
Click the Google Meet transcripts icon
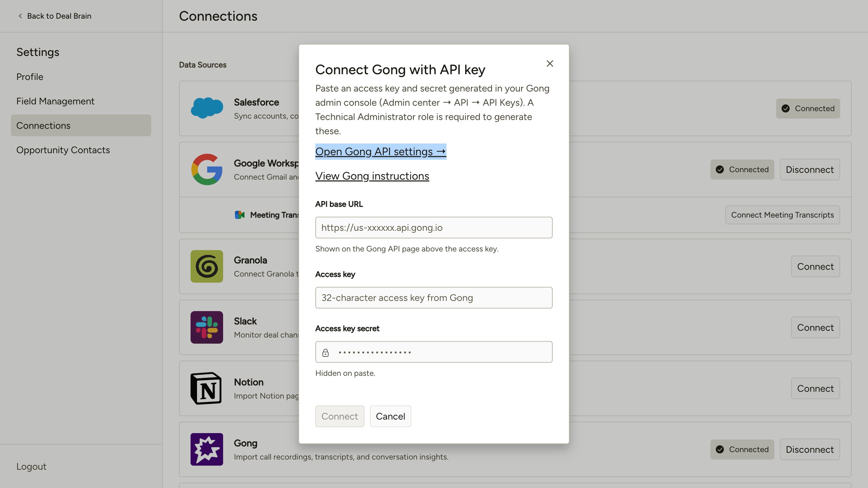tap(239, 215)
